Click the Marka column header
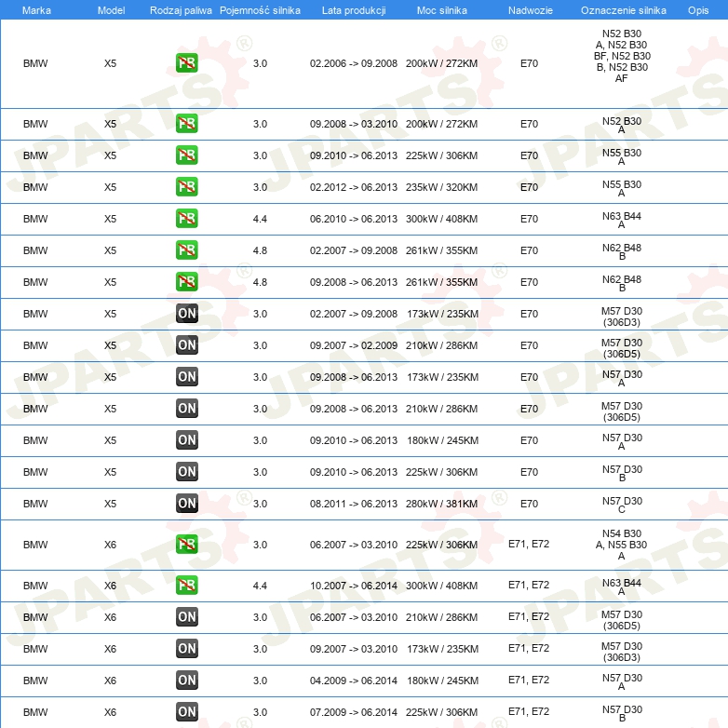The height and width of the screenshot is (728, 728). click(36, 10)
